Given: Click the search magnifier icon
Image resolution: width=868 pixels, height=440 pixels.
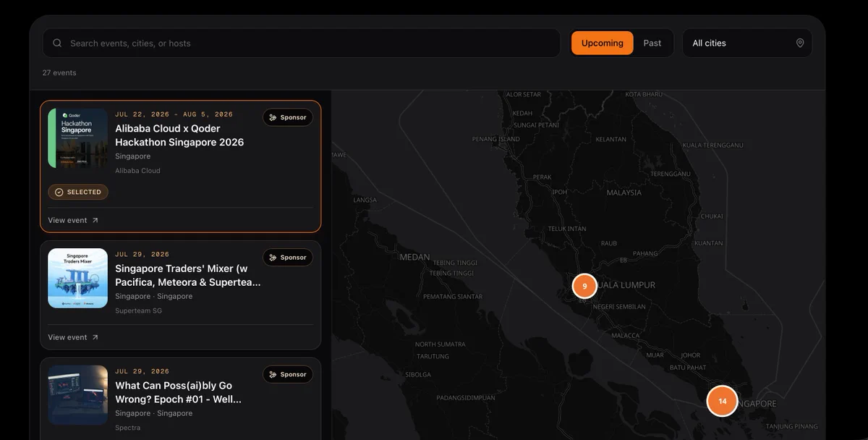Looking at the screenshot, I should click(57, 43).
